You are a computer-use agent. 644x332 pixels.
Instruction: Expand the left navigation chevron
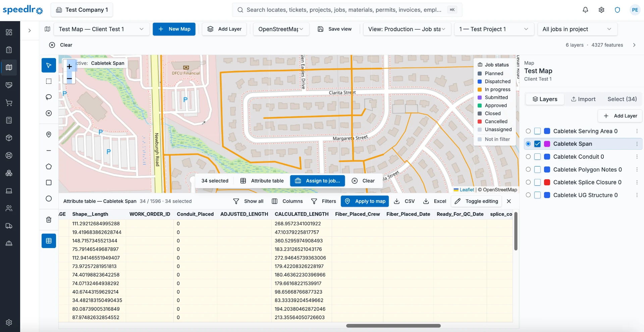[30, 31]
